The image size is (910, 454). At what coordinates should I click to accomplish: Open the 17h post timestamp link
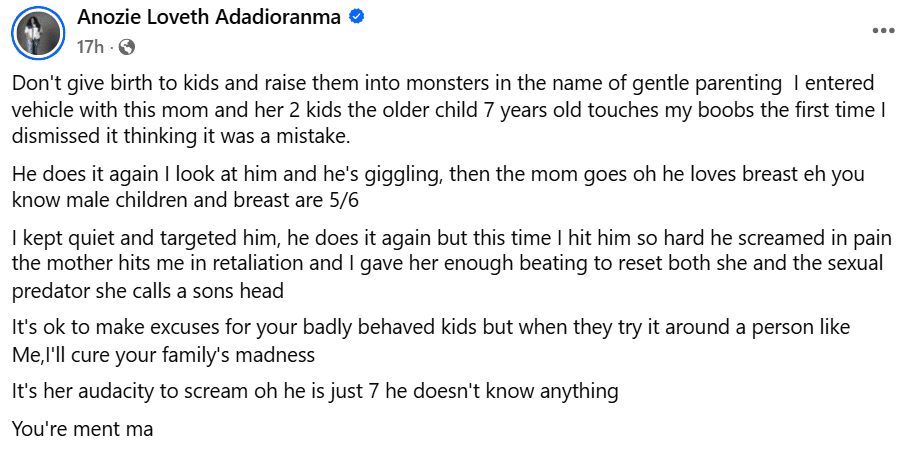pos(91,46)
